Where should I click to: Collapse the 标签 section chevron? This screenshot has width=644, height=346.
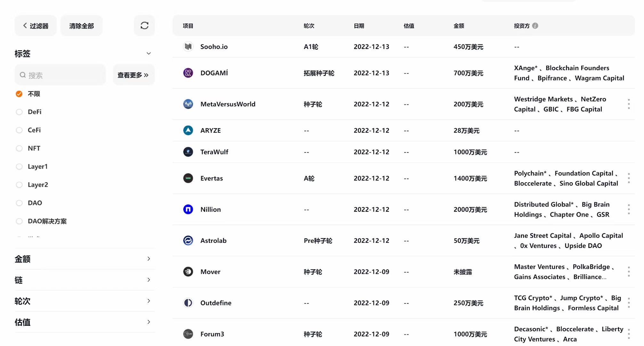point(148,54)
